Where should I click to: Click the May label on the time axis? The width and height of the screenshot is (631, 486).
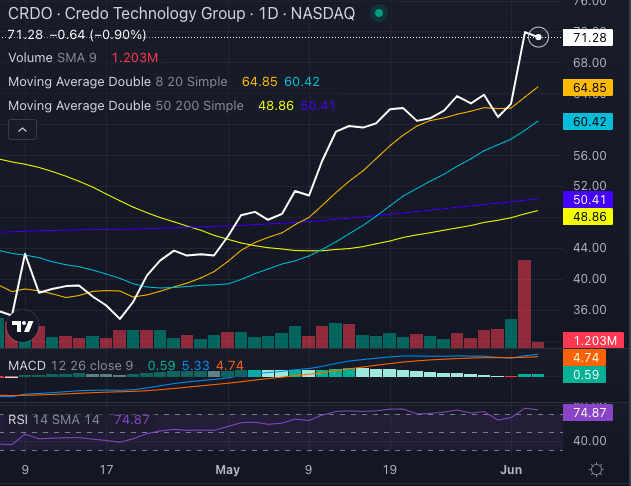(x=227, y=470)
